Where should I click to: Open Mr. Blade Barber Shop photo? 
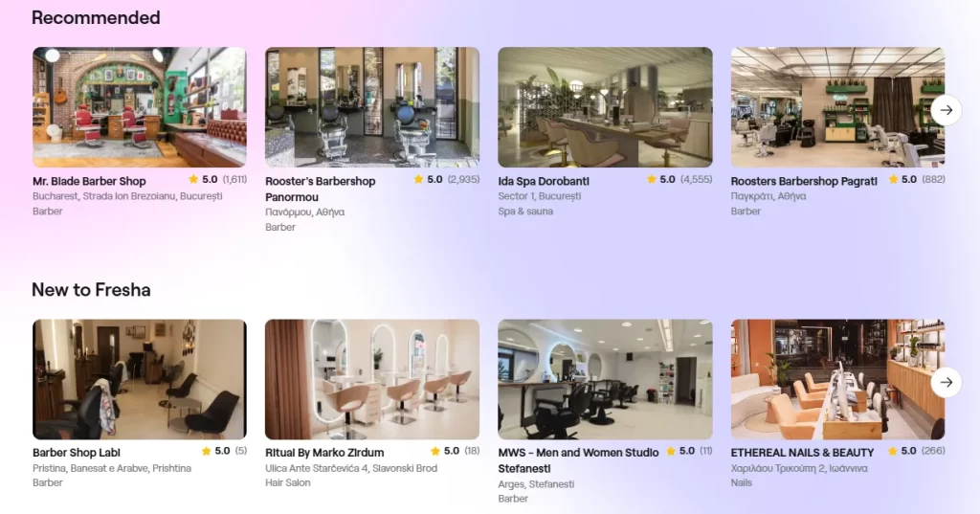(x=140, y=107)
